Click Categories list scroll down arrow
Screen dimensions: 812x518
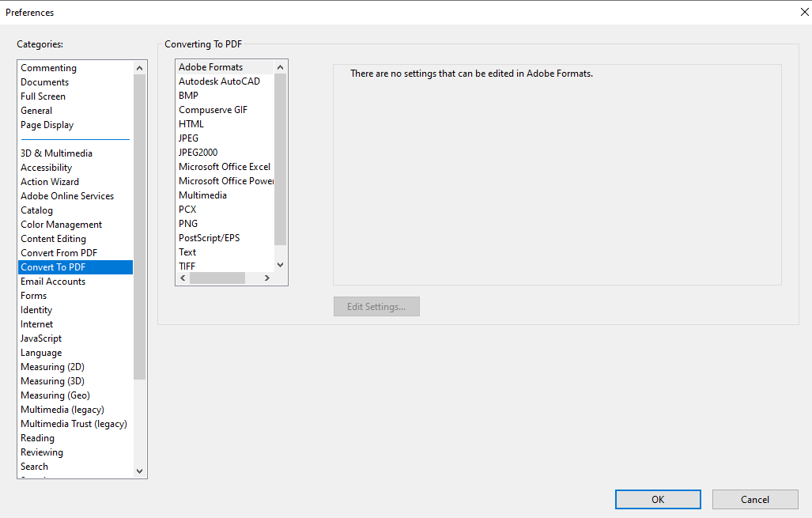[139, 471]
